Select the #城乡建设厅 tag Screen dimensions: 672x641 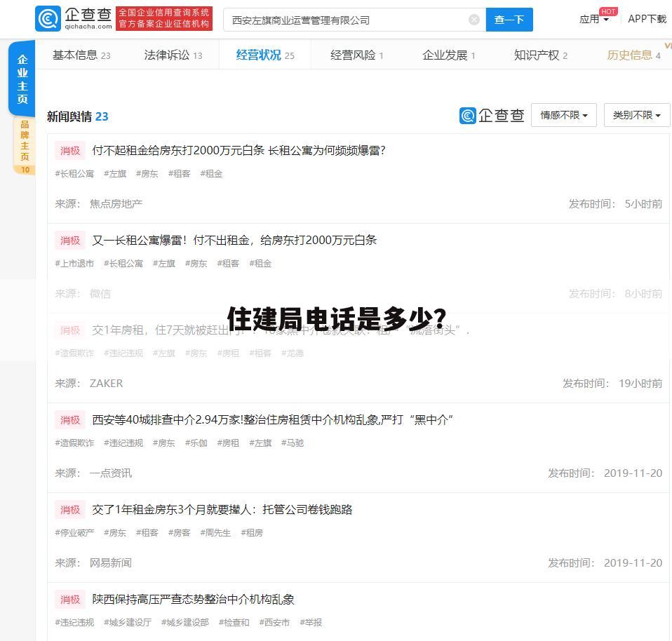tap(127, 622)
